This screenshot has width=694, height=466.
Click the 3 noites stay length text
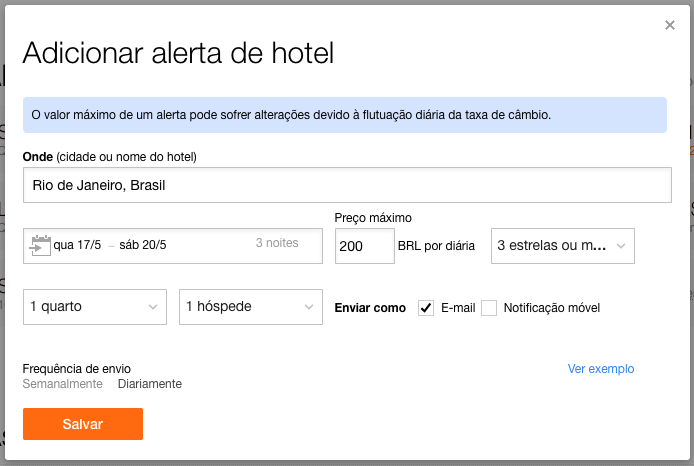point(277,243)
